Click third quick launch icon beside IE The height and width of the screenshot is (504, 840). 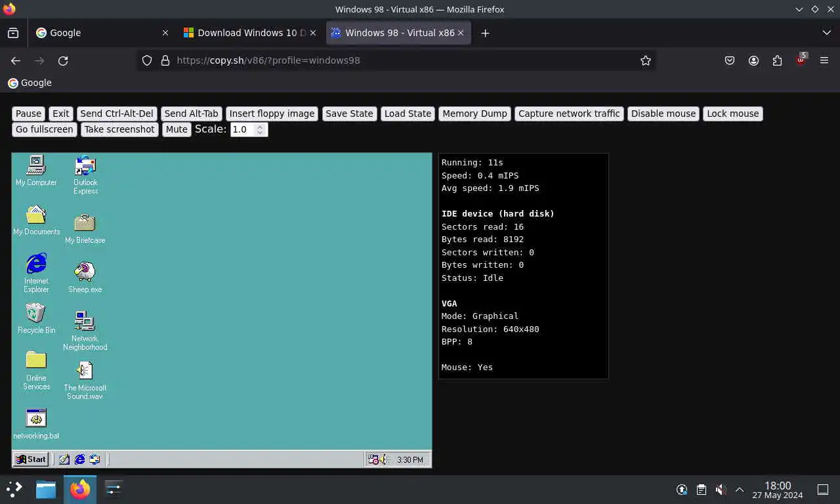pyautogui.click(x=94, y=459)
